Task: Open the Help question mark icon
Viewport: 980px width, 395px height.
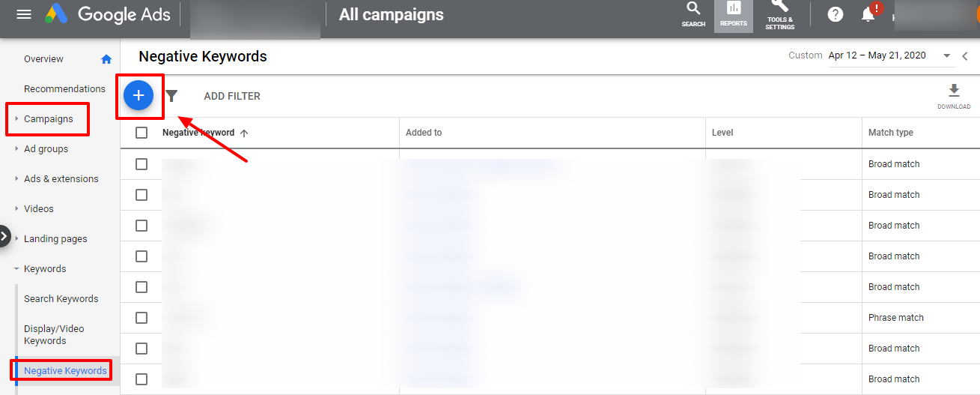Action: coord(836,14)
